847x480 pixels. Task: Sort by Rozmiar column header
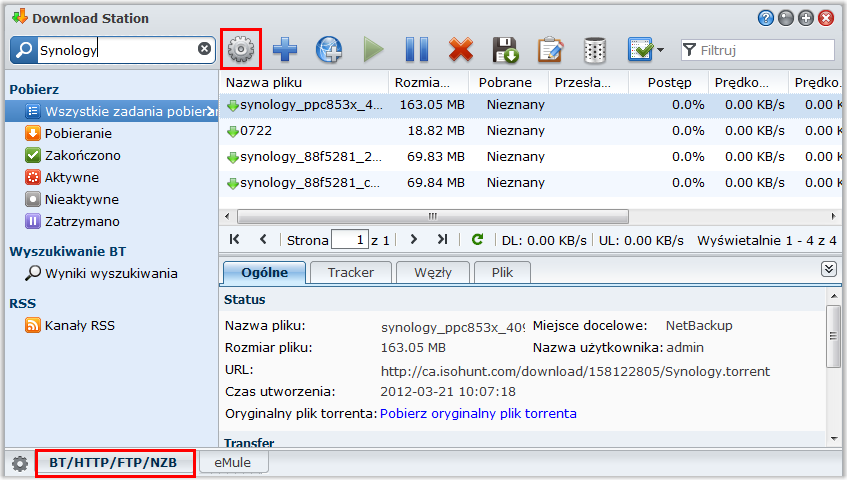point(428,83)
